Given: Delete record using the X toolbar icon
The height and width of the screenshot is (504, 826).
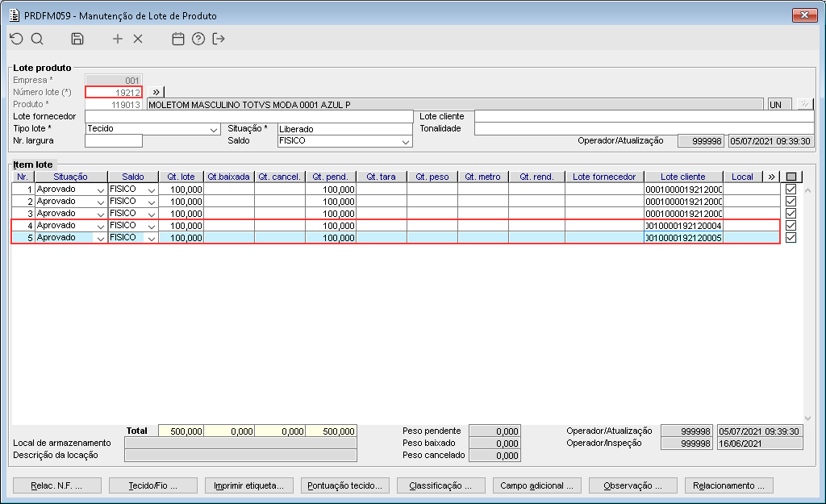Looking at the screenshot, I should [138, 39].
